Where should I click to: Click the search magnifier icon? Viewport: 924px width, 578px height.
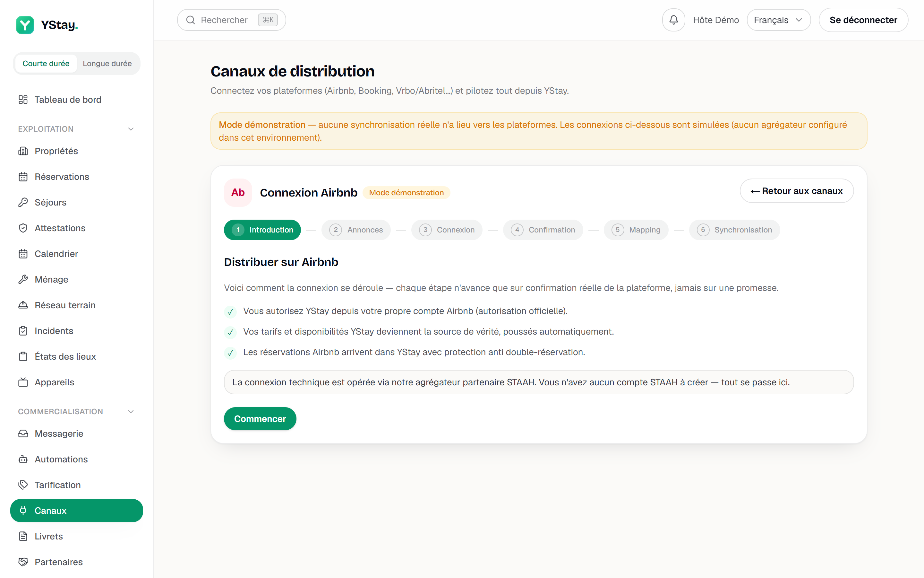[x=191, y=20]
